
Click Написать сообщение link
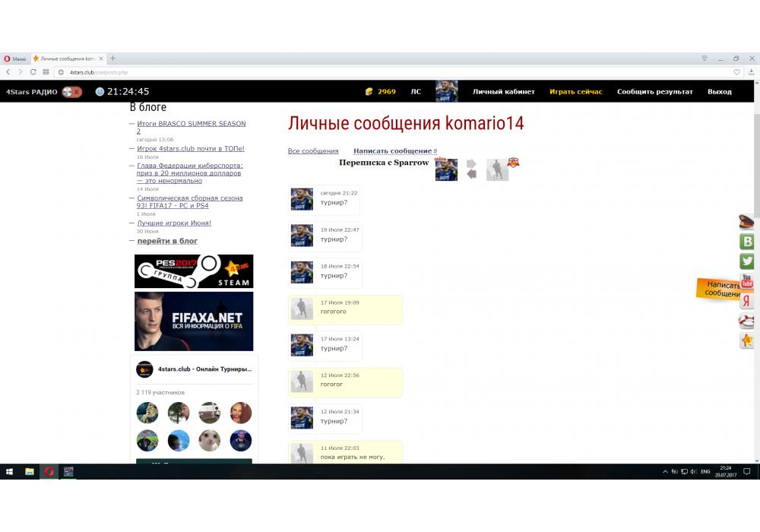pos(393,151)
